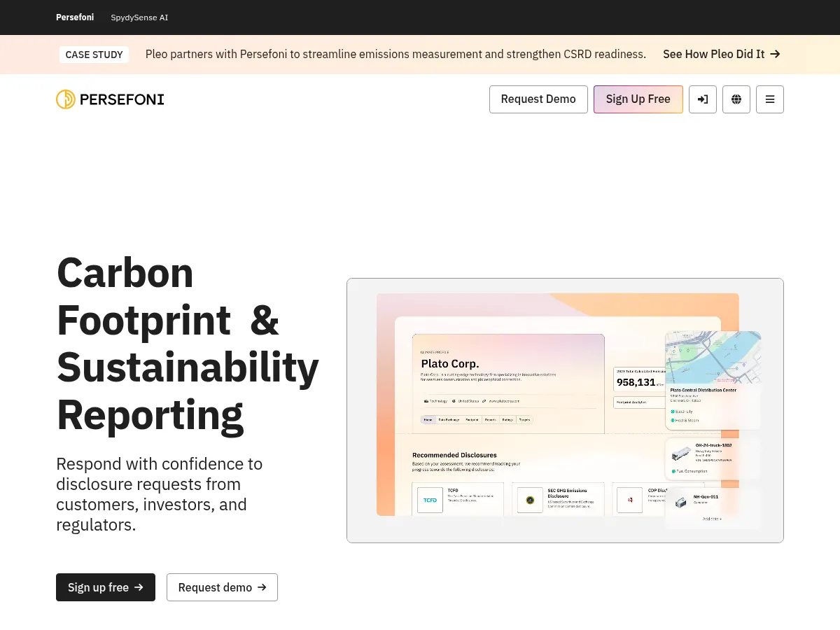This screenshot has width=840, height=630.
Task: Expand the Footprint Analytics section
Action: click(x=632, y=402)
